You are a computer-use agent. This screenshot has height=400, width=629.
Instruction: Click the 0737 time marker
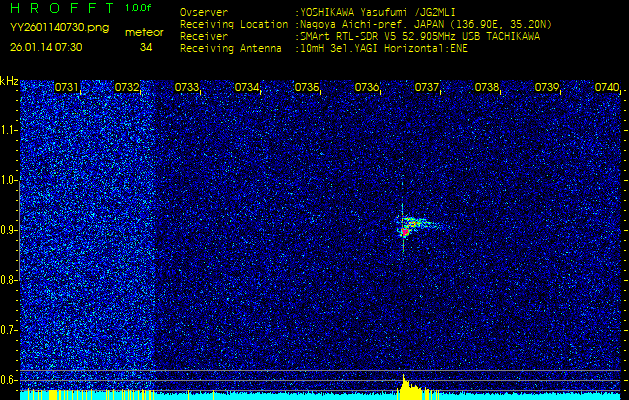click(427, 88)
